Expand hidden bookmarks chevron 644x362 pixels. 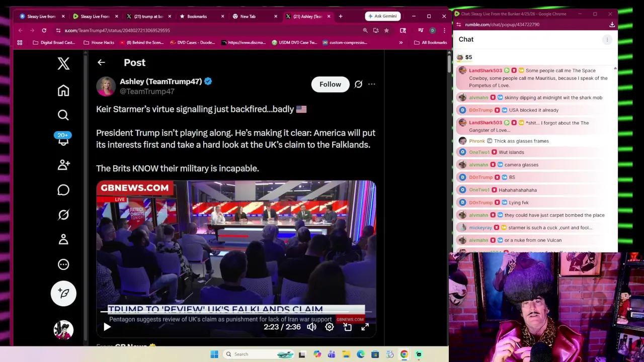pyautogui.click(x=401, y=43)
